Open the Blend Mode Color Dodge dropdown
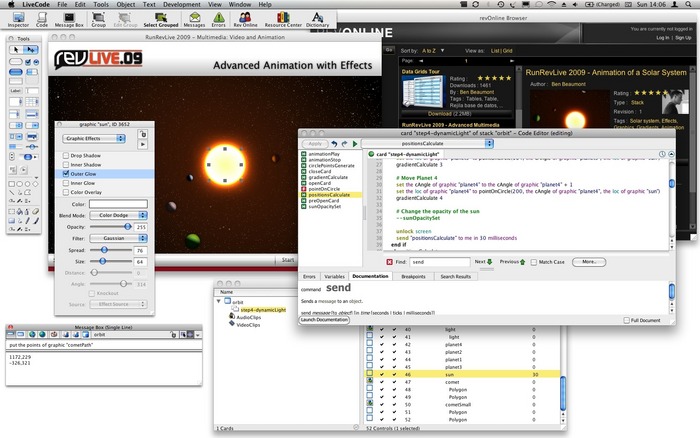Viewport: 700px width, 438px height. 116,214
